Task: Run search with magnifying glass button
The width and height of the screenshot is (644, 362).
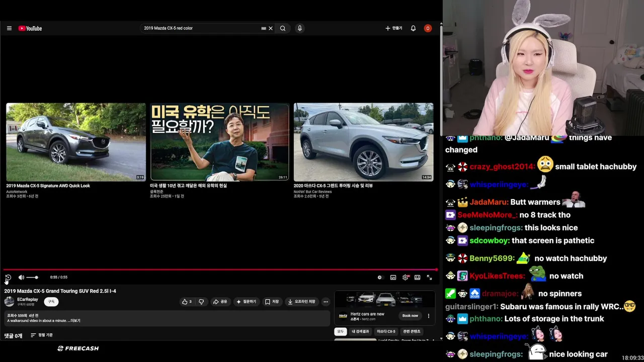Action: 283,29
